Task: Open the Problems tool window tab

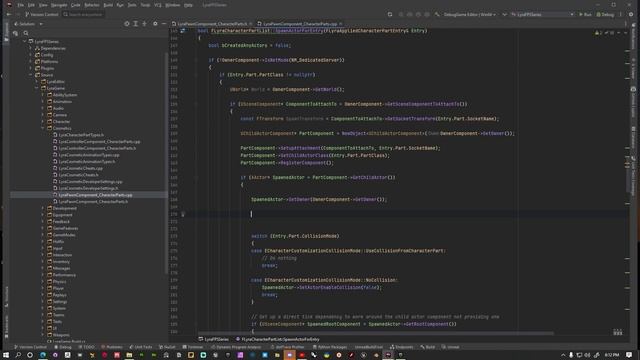Action: [112, 347]
